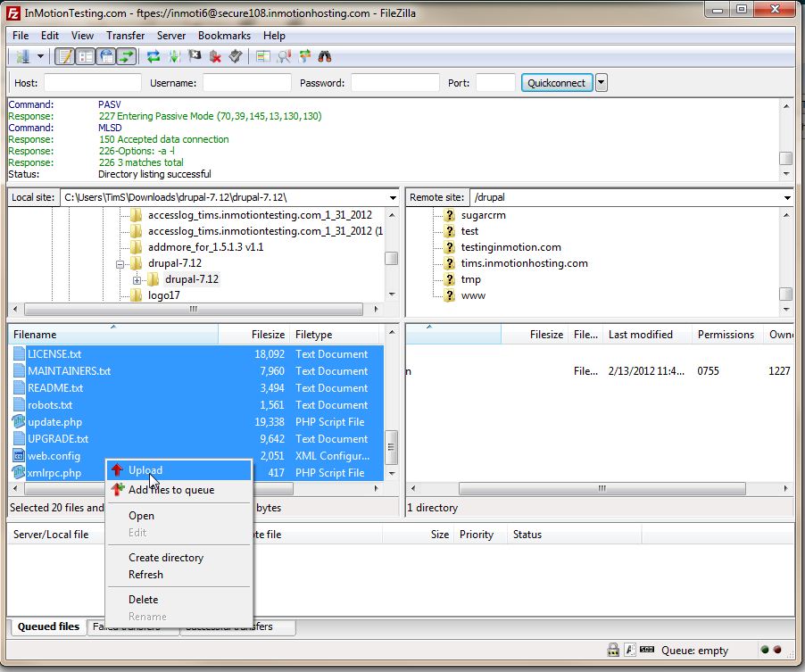Click the Reconnect to server icon
805x672 pixels.
[236, 56]
